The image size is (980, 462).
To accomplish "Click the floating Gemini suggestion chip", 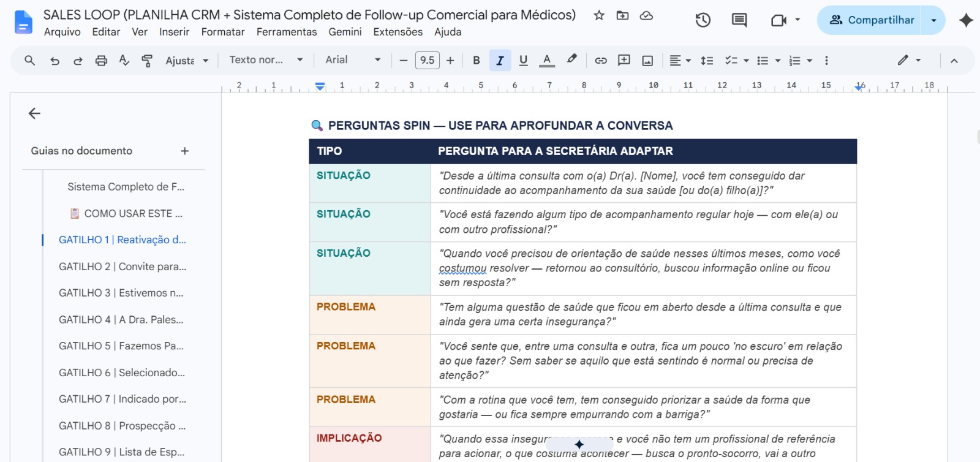I will click(579, 444).
